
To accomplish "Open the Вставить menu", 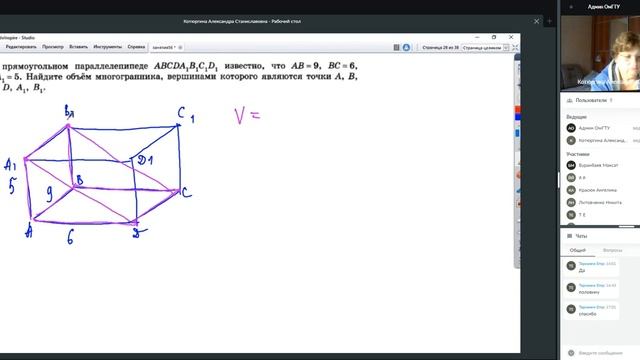I will pyautogui.click(x=78, y=47).
